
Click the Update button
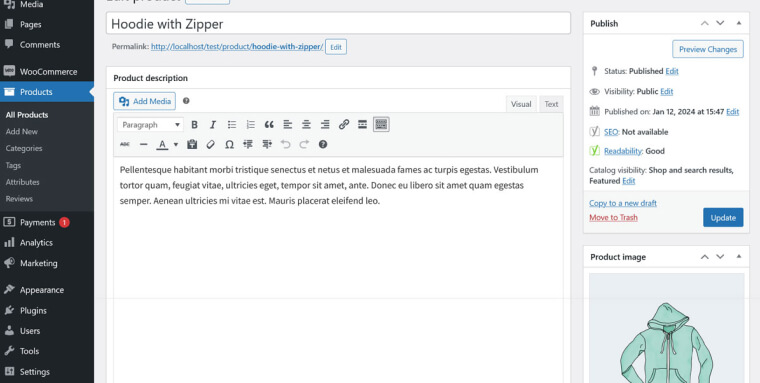click(x=723, y=218)
